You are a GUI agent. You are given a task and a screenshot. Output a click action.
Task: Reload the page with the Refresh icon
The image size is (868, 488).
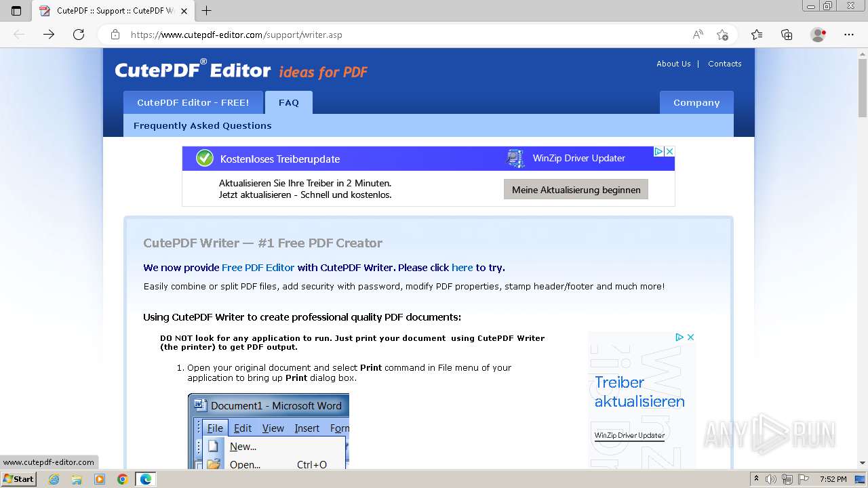coord(79,35)
